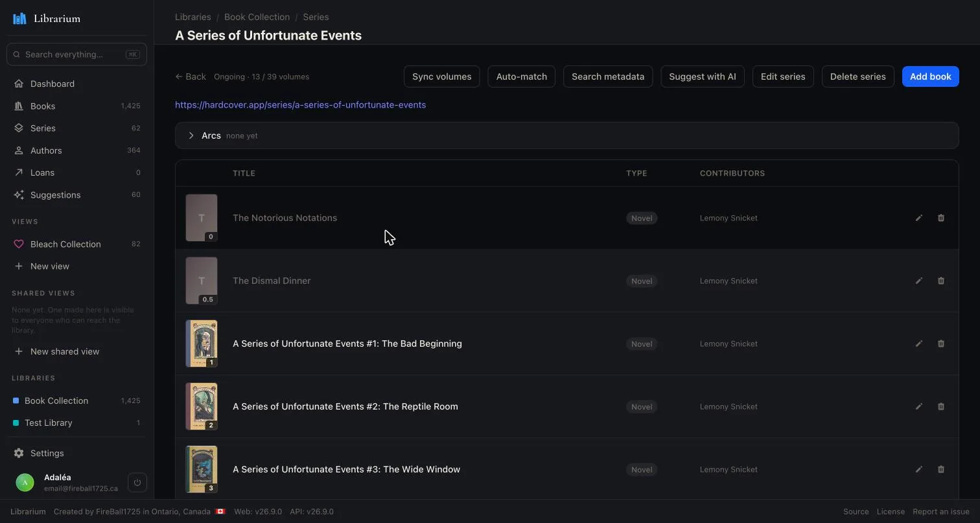Click the power icon beside Adaléa
This screenshot has height=523, width=980.
point(137,482)
